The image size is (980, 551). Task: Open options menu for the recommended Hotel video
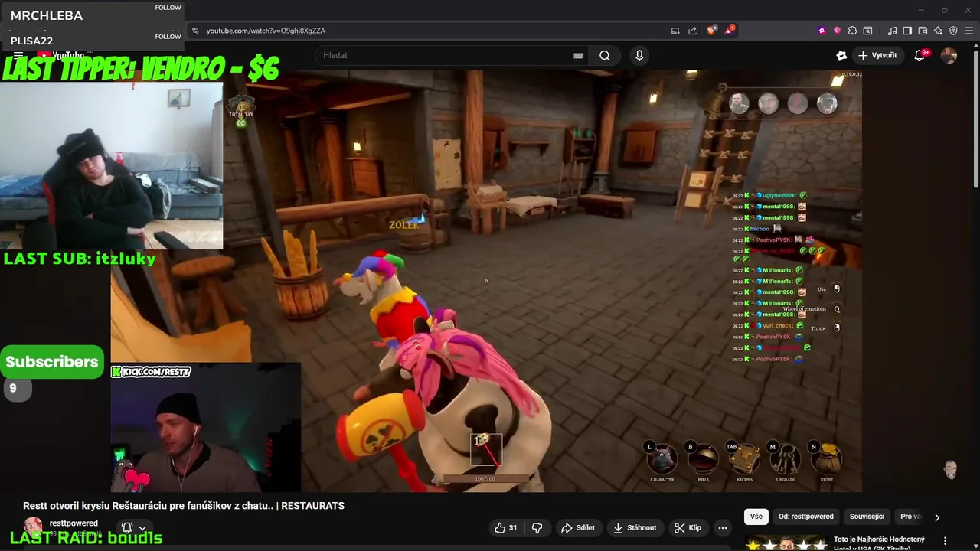pos(945,540)
